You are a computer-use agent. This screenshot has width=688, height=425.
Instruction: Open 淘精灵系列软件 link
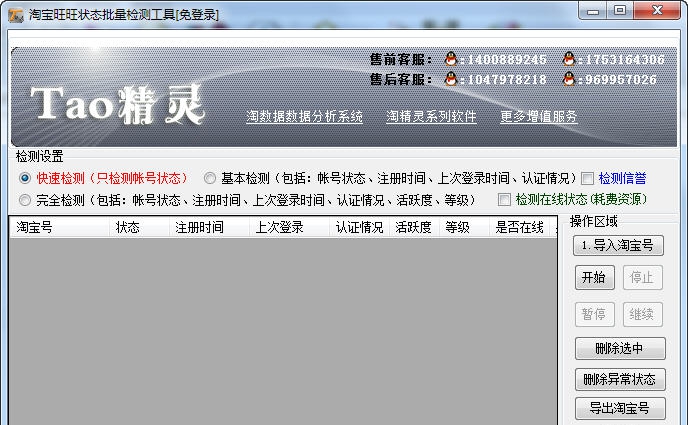pos(431,116)
